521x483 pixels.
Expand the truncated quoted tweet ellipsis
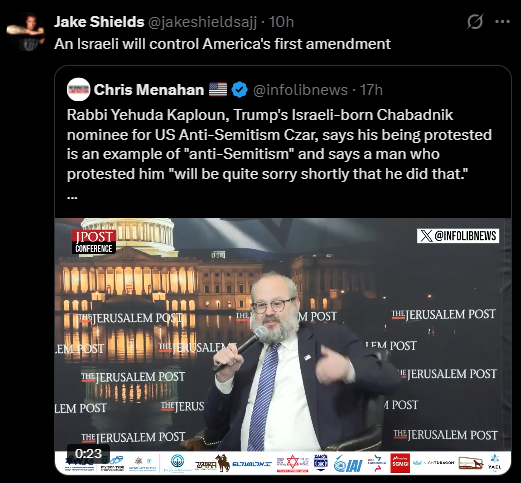[72, 197]
